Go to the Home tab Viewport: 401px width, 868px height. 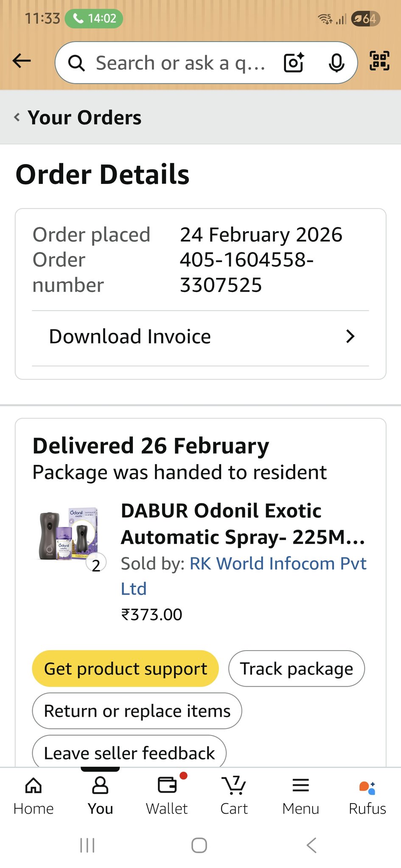[34, 796]
